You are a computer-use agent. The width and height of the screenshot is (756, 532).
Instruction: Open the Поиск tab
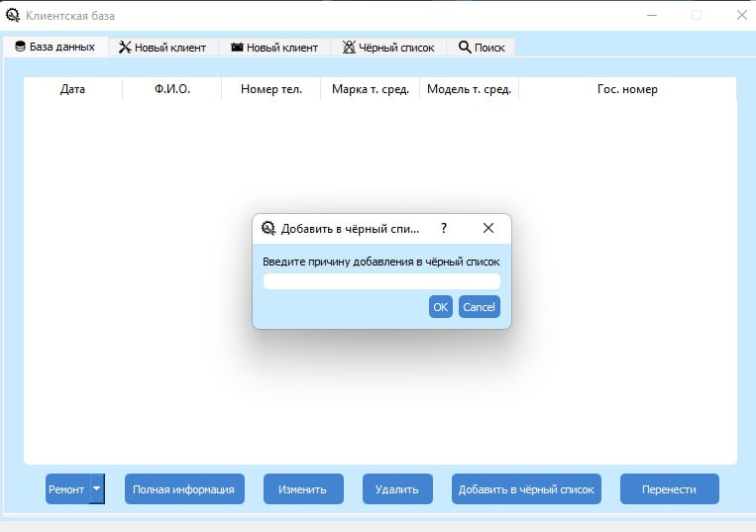[x=481, y=48]
